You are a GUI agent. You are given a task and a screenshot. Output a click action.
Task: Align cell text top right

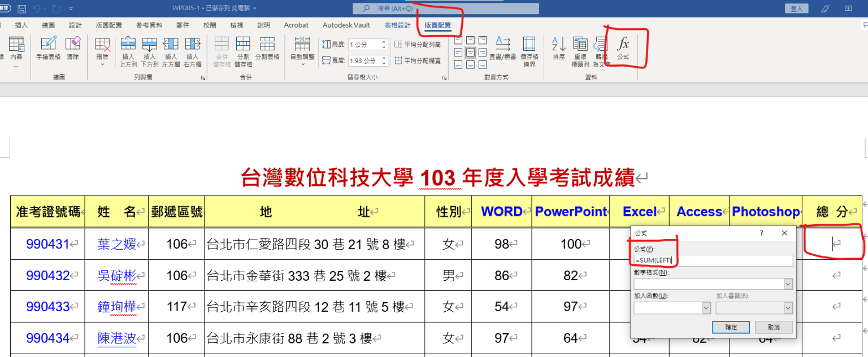click(x=483, y=40)
